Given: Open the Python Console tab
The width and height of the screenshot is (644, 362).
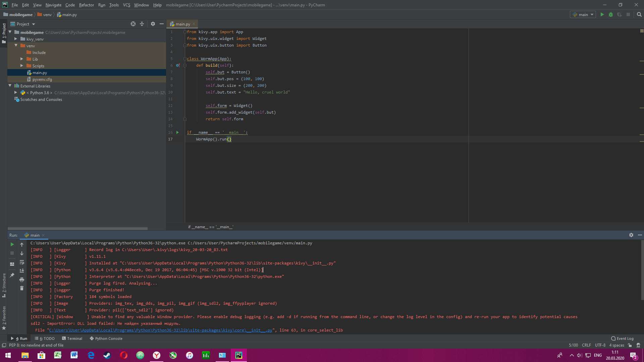Looking at the screenshot, I should pos(106,339).
